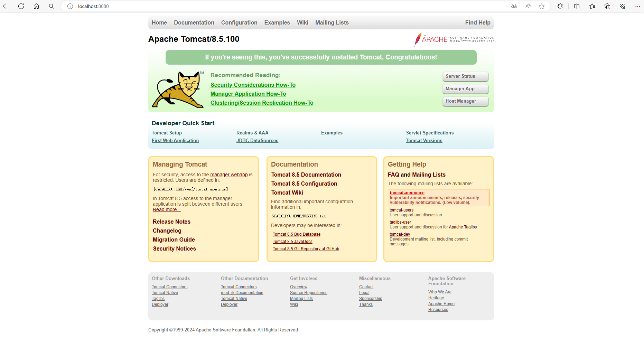Open Tomcat 8.5 Documentation link
Viewport: 644px width, 338px height.
click(306, 175)
